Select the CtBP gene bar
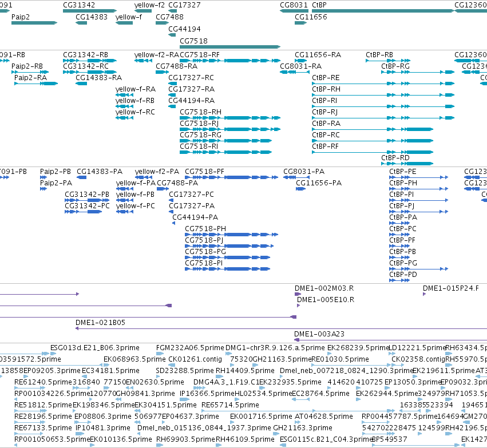487x448 pixels. coord(383,11)
